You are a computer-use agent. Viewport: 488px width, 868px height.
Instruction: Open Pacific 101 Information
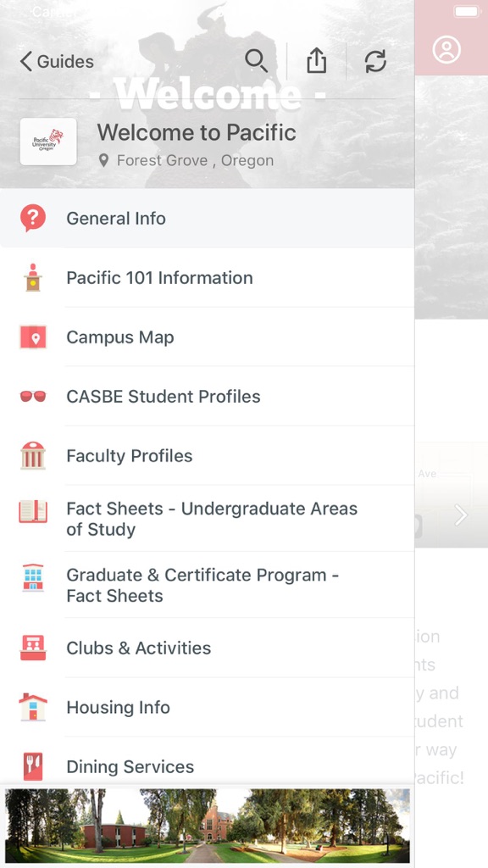click(207, 277)
